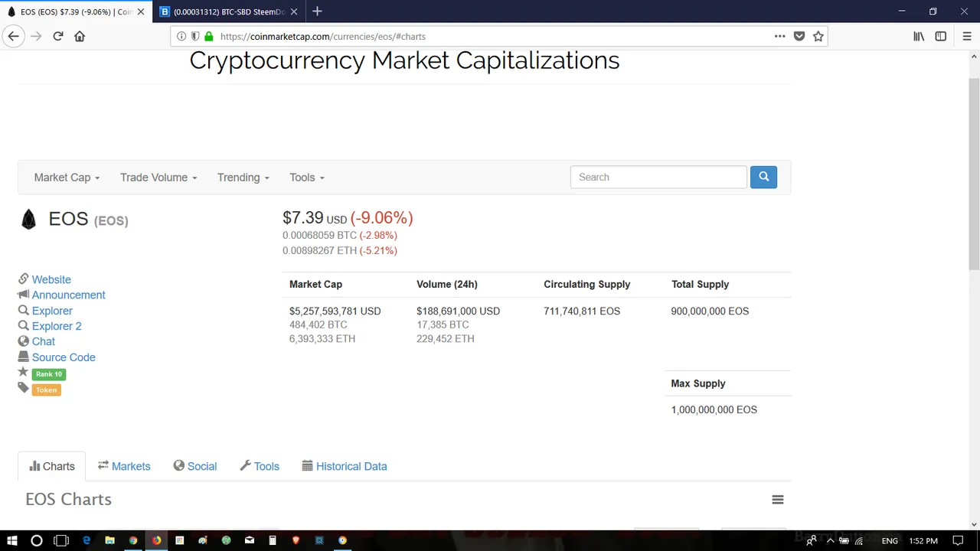Click the EOS coin logo

[29, 220]
